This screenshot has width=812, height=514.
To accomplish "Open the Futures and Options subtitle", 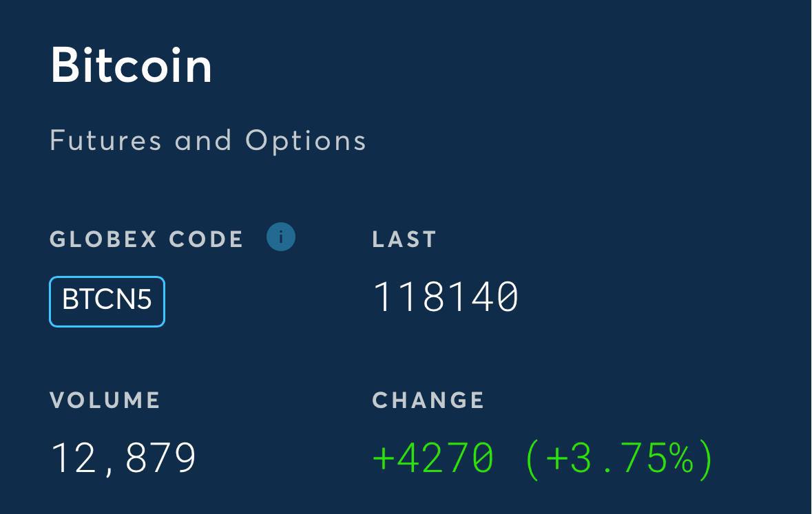I will tap(208, 140).
